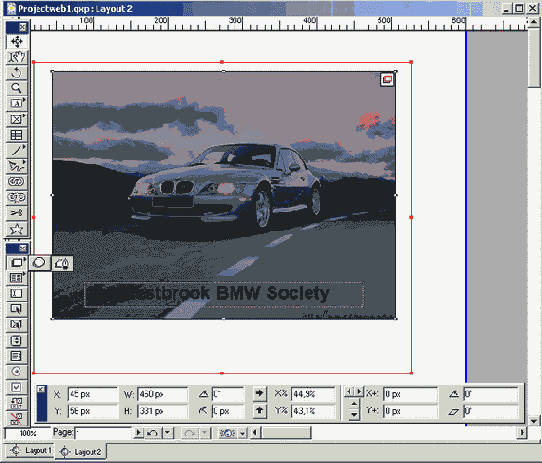Click the horizontal scrollbar thumb
The image size is (542, 463).
tap(286, 432)
